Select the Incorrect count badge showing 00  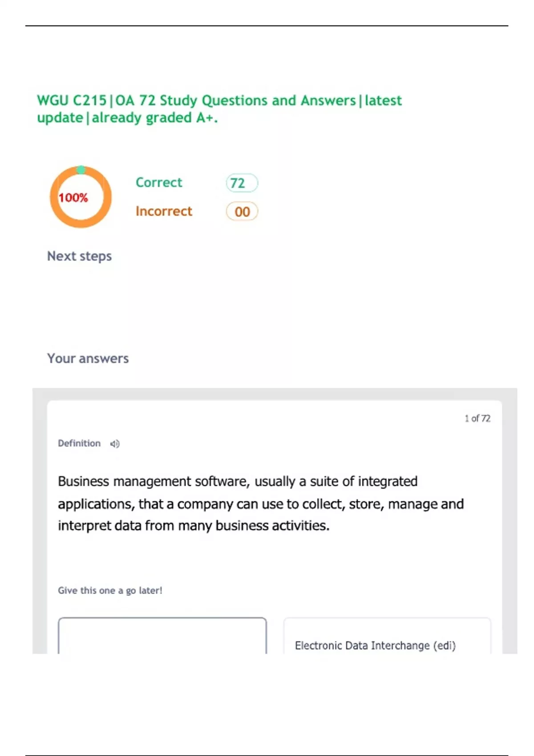[x=242, y=212]
